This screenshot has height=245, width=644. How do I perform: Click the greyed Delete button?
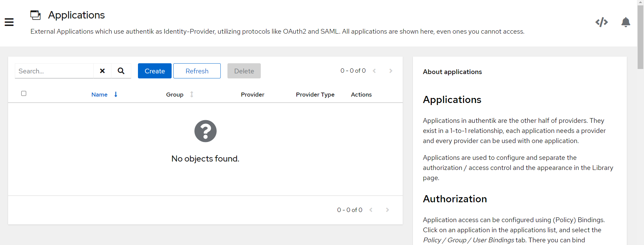[244, 71]
